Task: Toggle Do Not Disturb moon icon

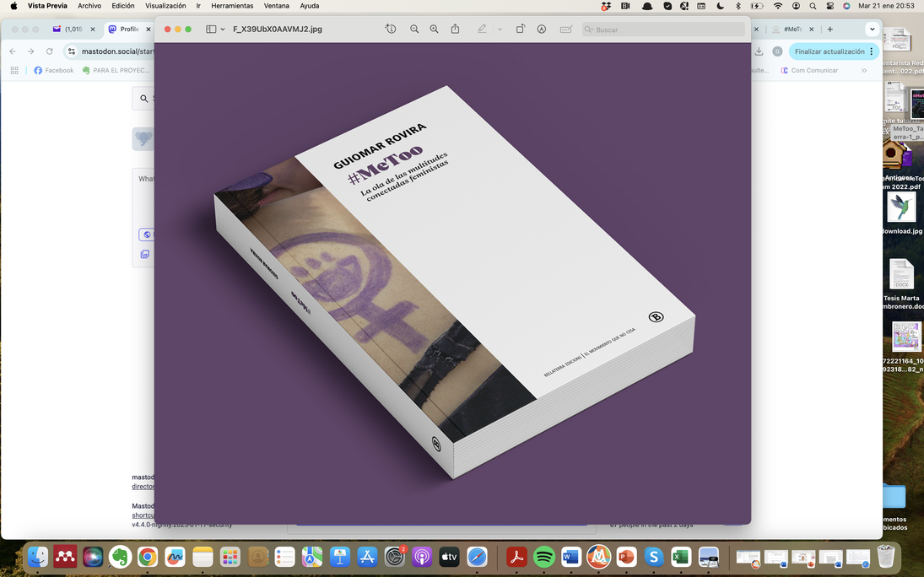Action: pos(720,6)
